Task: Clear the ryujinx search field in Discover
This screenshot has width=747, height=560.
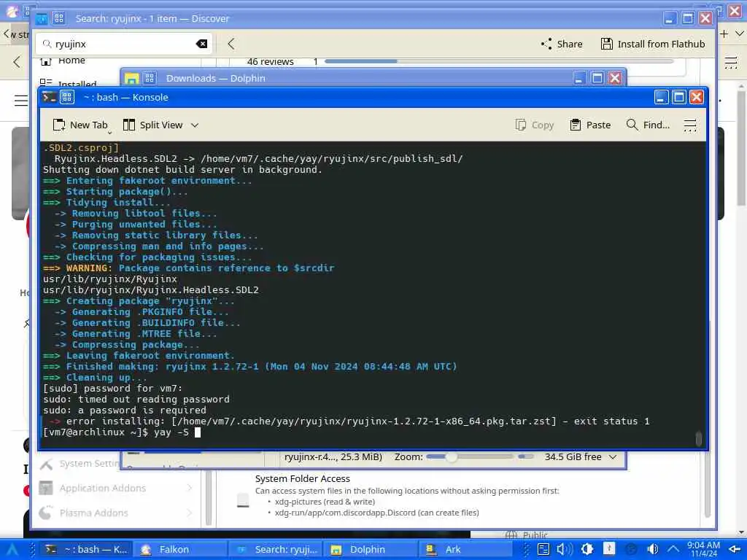Action: [x=201, y=44]
